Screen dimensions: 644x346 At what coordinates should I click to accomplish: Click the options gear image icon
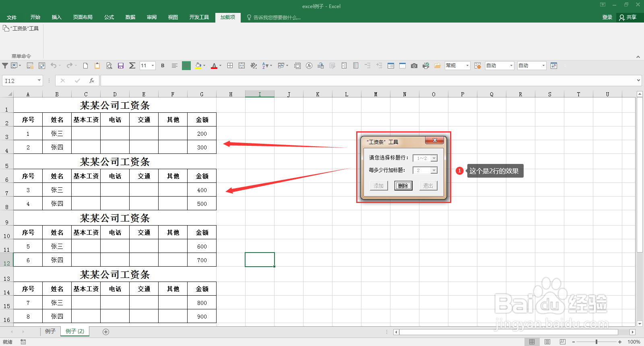(x=478, y=66)
